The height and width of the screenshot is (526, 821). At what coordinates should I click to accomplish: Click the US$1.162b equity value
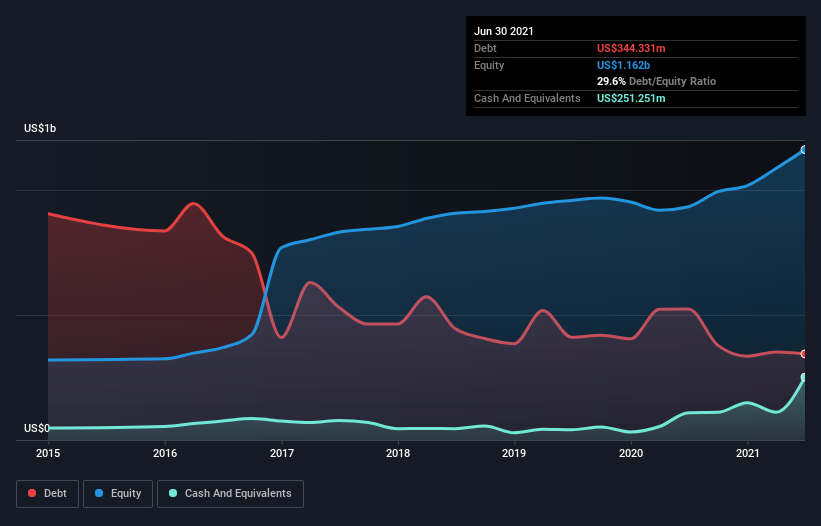point(623,65)
